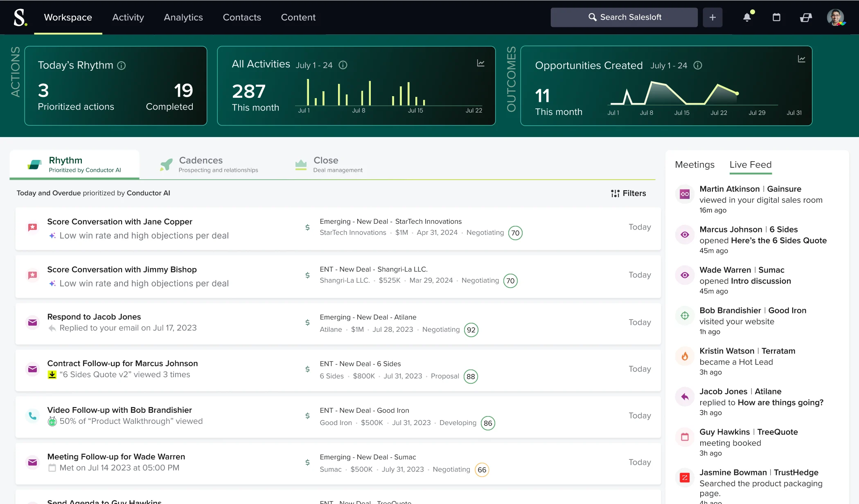Image resolution: width=859 pixels, height=504 pixels.
Task: Click the Salesloft logo
Action: coord(20,18)
